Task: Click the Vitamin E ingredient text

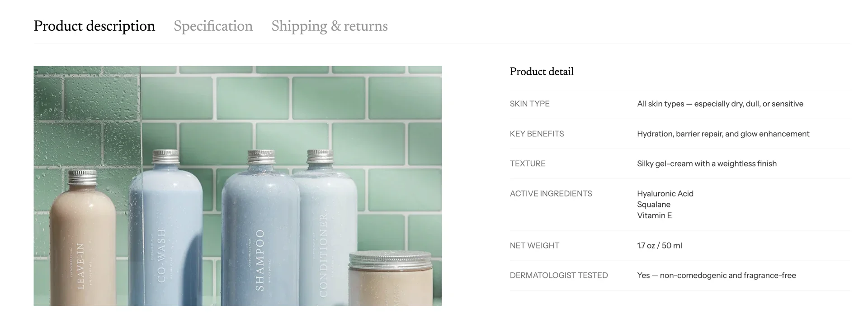Action: click(654, 216)
